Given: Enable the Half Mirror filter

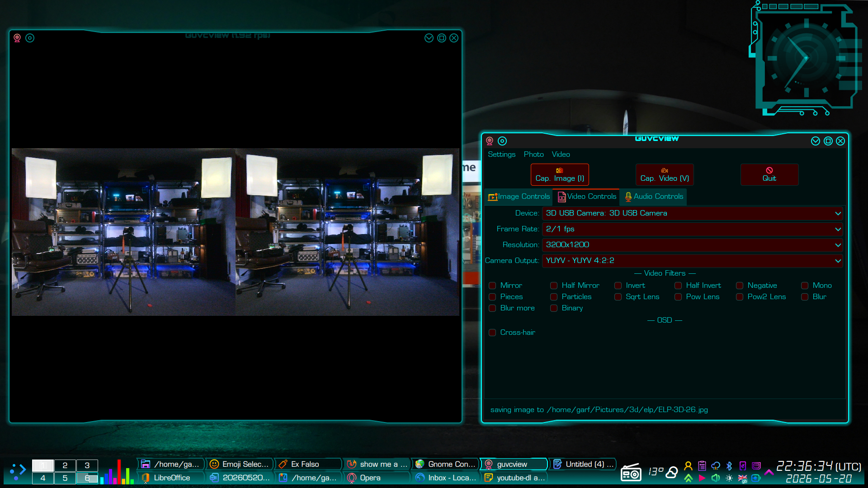Looking at the screenshot, I should coord(554,286).
